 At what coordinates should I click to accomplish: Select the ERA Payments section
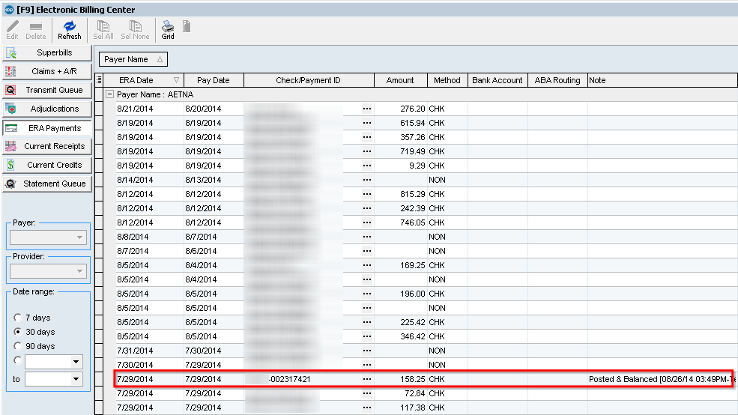(x=47, y=128)
